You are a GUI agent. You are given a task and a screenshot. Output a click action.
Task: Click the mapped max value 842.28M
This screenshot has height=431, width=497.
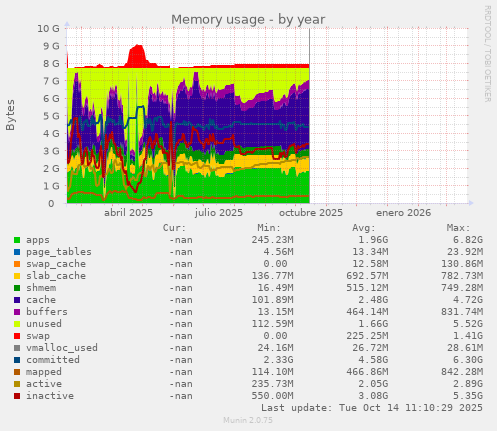462,372
